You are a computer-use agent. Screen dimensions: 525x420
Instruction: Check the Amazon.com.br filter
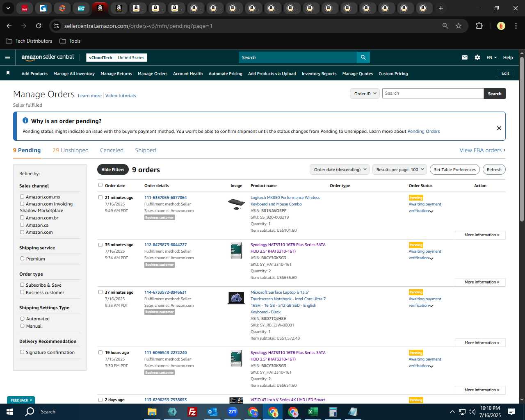[x=22, y=217]
